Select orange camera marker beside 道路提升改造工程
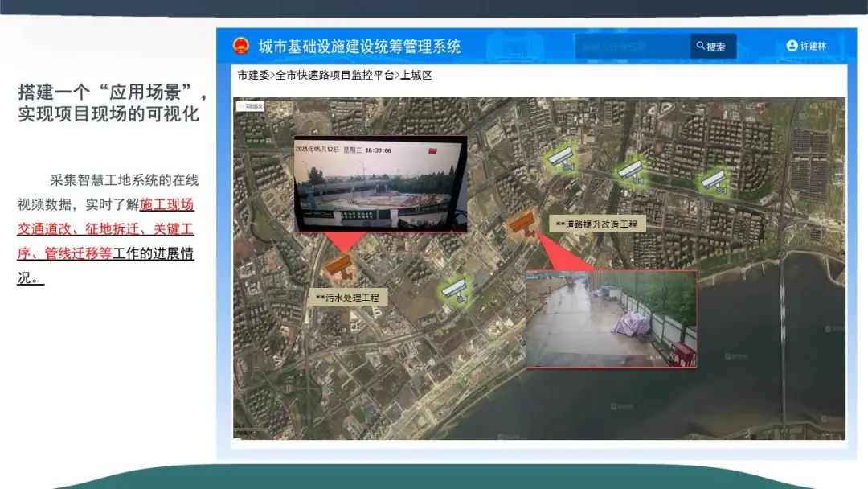The height and width of the screenshot is (489, 868). click(522, 223)
